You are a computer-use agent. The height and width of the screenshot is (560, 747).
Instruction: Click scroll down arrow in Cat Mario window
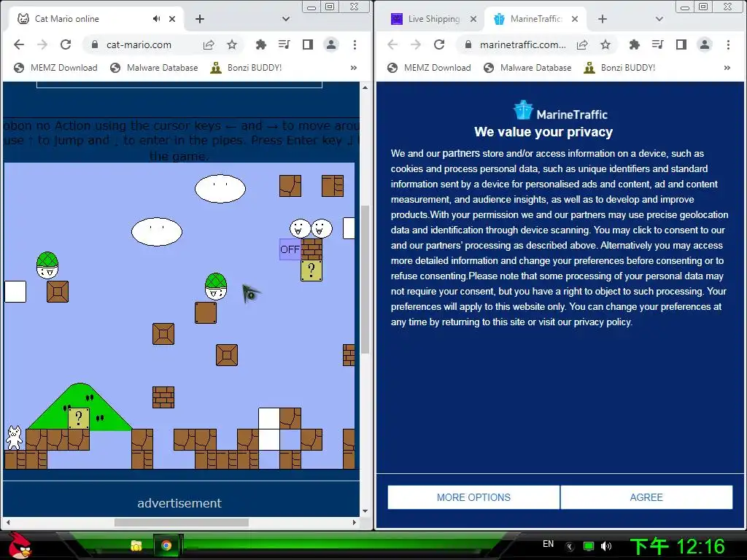[x=365, y=511]
